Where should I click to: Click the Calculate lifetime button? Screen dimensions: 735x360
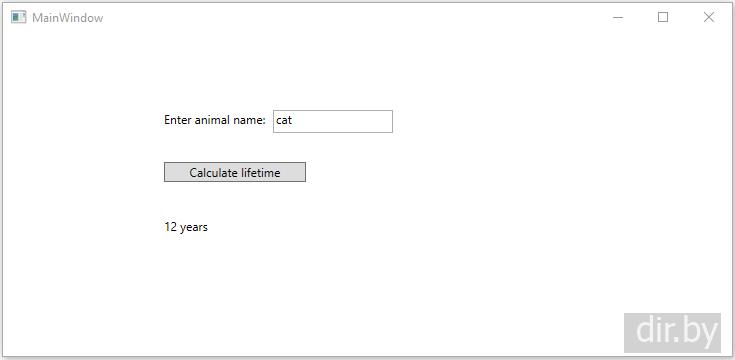pos(235,172)
